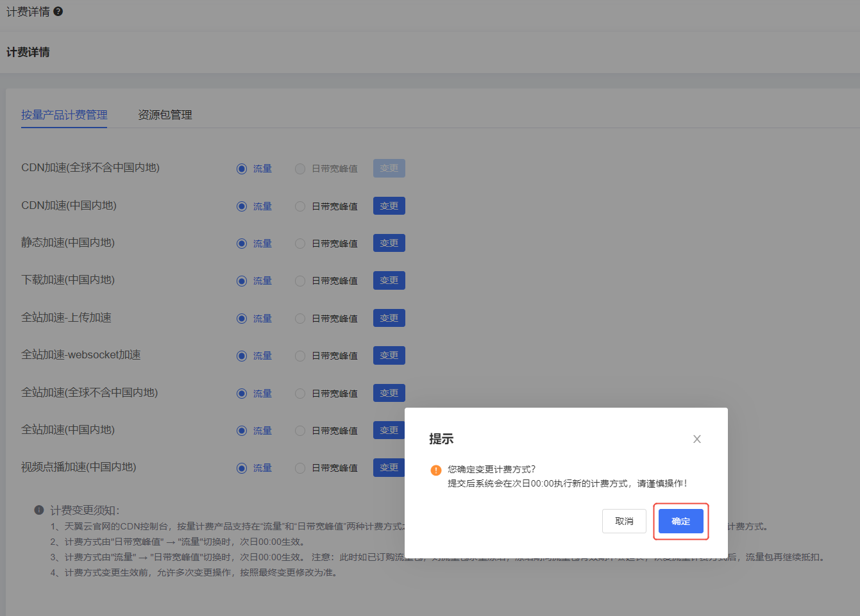Viewport: 860px width, 616px height.
Task: Click 变更 for 视频点播加速(中国内地)
Action: (x=389, y=467)
